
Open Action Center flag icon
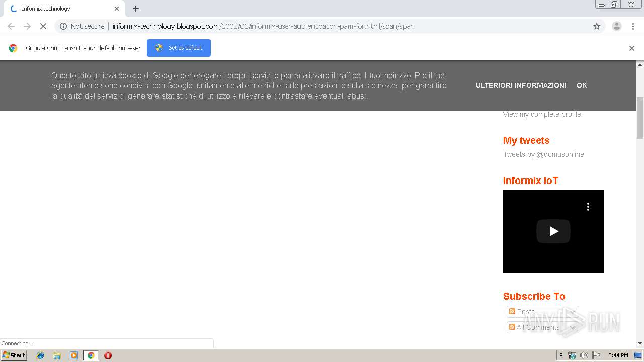(596, 355)
